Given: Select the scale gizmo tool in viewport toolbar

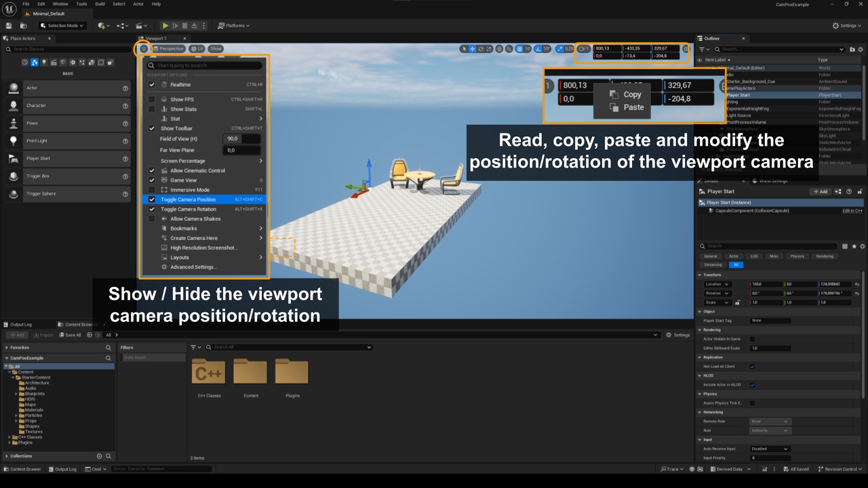Looking at the screenshot, I should pos(489,49).
